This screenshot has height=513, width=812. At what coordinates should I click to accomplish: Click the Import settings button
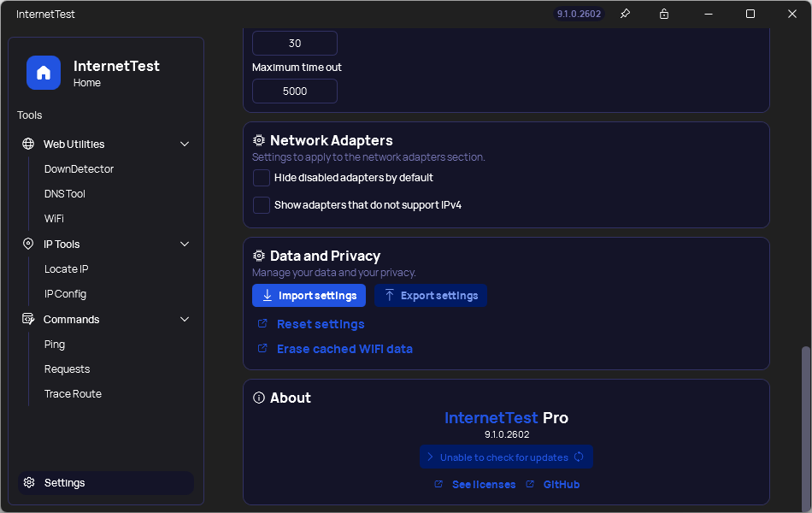(x=309, y=295)
